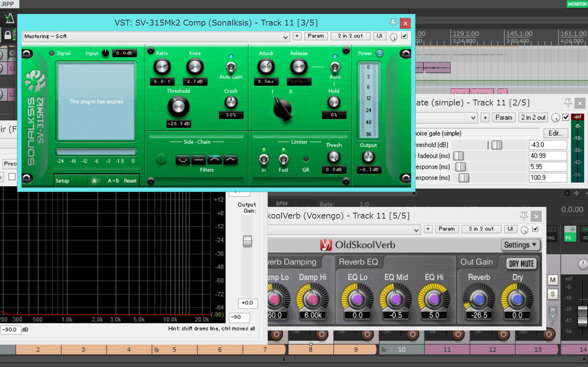This screenshot has height=367, width=588.
Task: Uncheck the OldSkoolVerb enable checkbox
Action: (x=535, y=229)
